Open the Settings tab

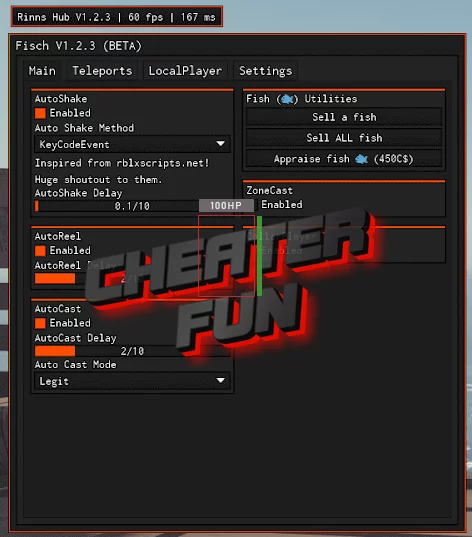pos(265,71)
